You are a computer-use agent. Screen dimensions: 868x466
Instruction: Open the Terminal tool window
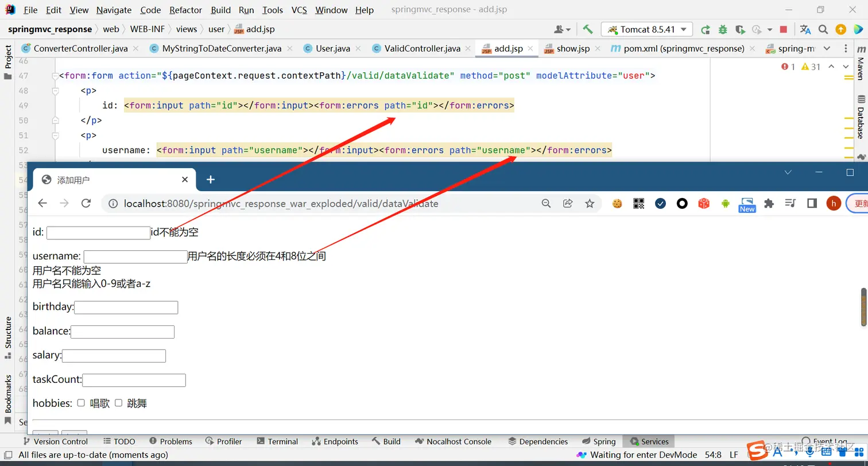tap(277, 441)
